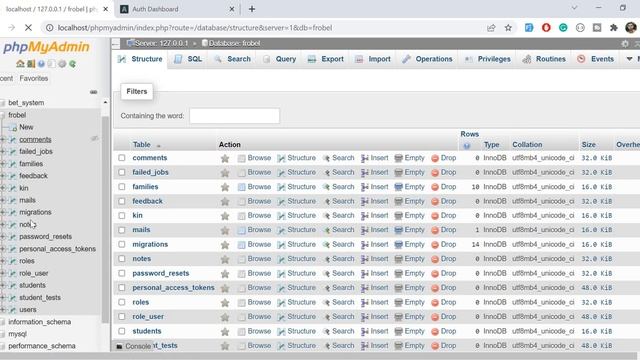Open the Events tab
This screenshot has height=360, width=640.
[596, 59]
